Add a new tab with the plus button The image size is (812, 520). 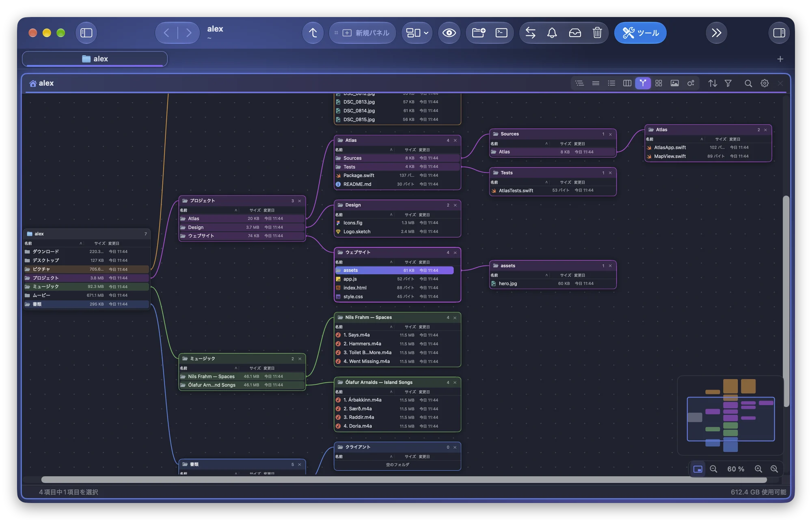(x=780, y=59)
